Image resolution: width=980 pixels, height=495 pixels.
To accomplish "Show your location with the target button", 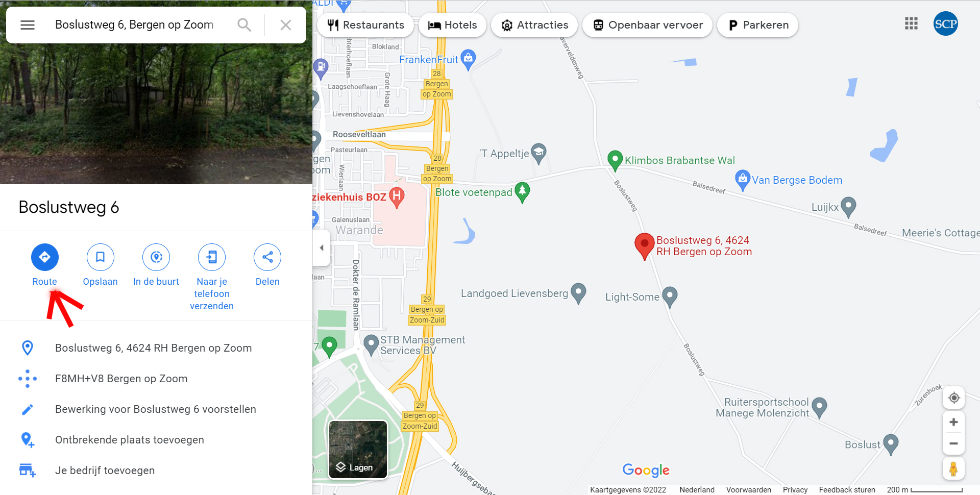I will (953, 398).
